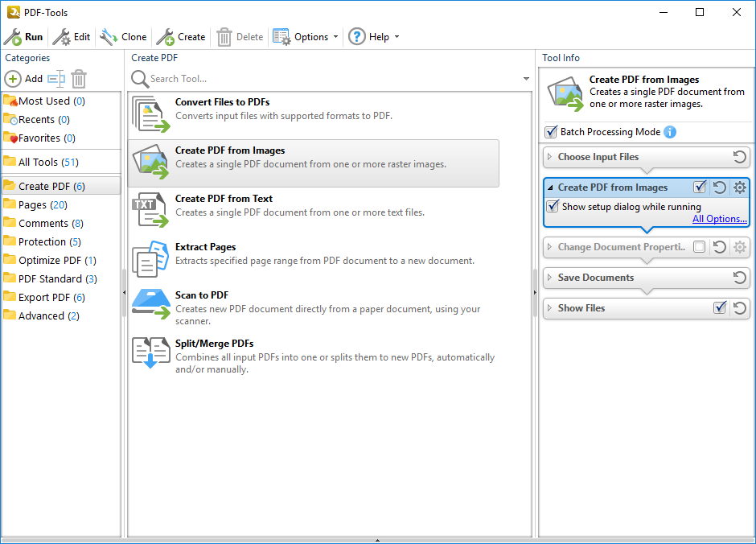Screen dimensions: 756x544
Task: Uncheck Show setup dialog while running
Action: click(x=553, y=207)
